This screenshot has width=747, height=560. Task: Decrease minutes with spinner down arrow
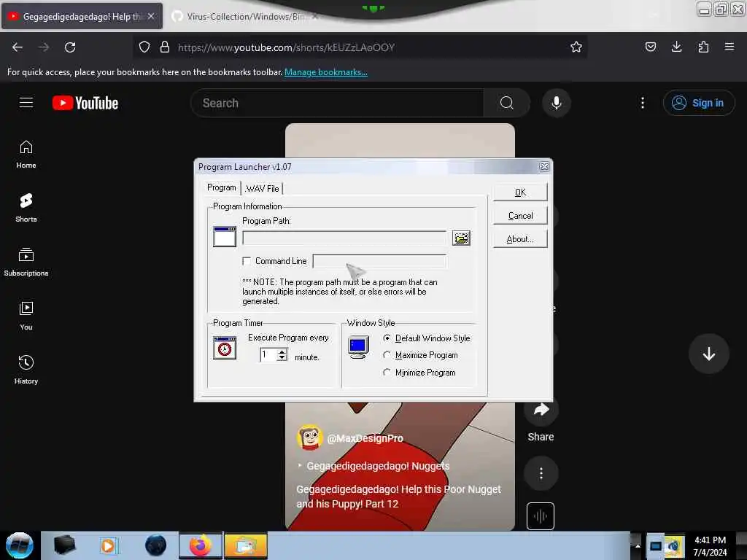pyautogui.click(x=282, y=357)
